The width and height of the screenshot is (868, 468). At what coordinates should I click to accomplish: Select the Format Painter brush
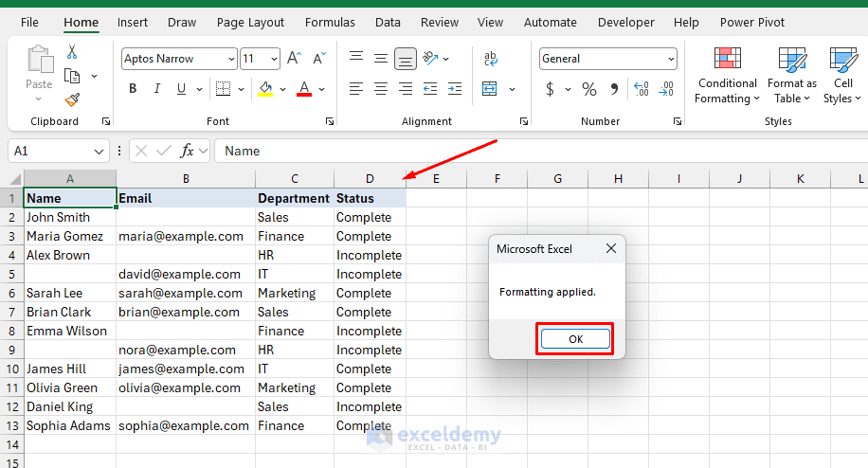click(72, 99)
